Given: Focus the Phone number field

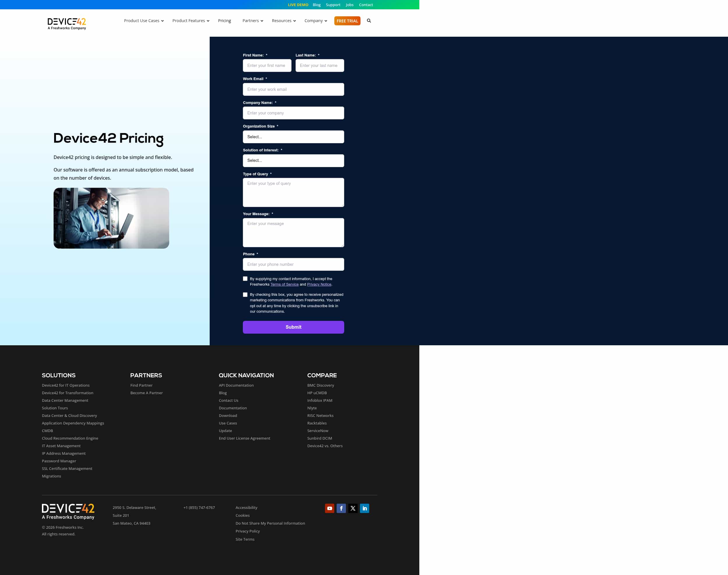Looking at the screenshot, I should point(293,264).
